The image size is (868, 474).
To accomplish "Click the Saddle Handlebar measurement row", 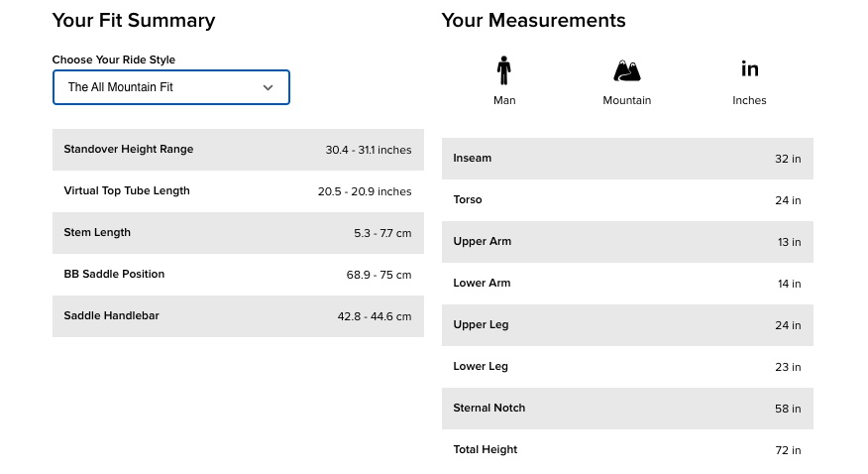I will 238,316.
